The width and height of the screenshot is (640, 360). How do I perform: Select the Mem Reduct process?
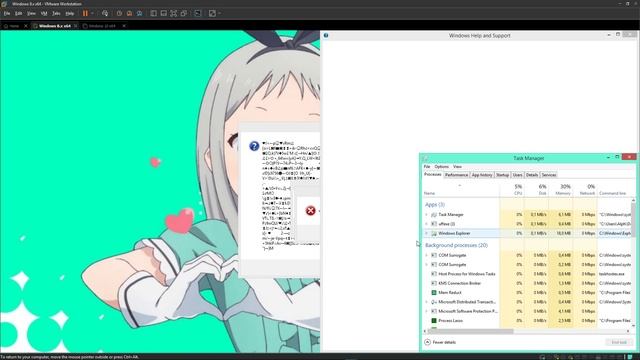pyautogui.click(x=527, y=292)
